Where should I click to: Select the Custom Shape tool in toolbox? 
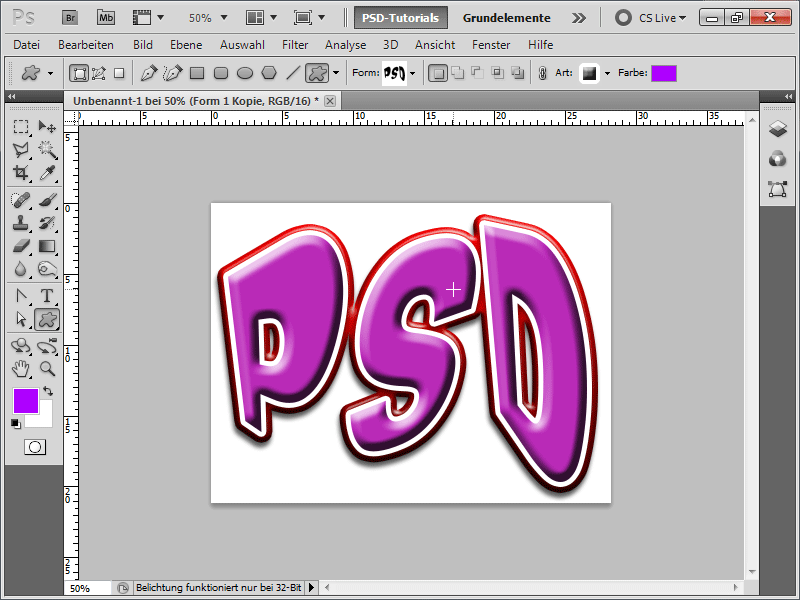[47, 319]
